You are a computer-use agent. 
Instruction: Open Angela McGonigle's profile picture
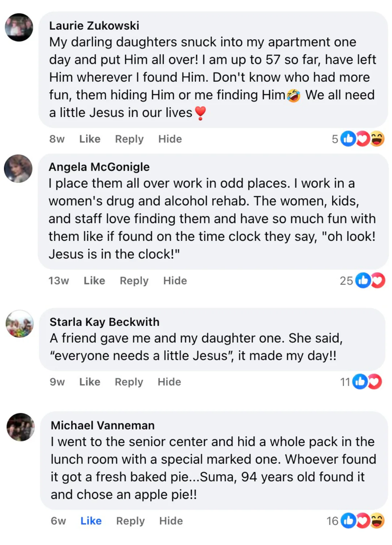point(18,169)
